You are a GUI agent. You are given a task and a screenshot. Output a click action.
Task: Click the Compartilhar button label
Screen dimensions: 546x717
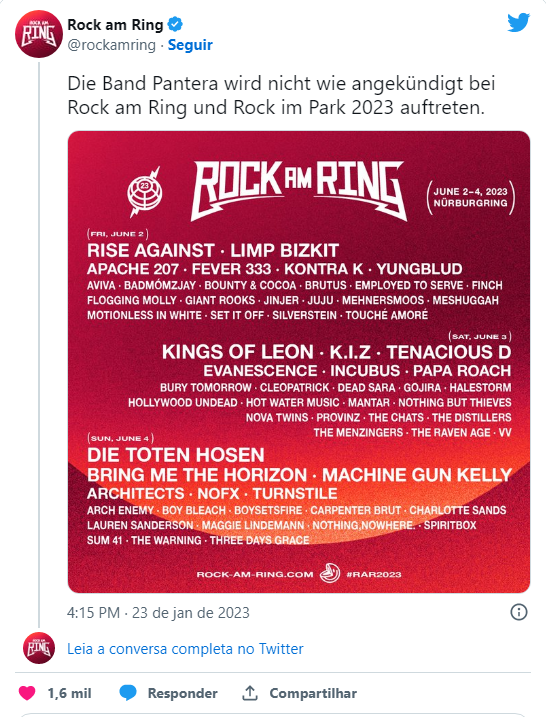tap(313, 693)
